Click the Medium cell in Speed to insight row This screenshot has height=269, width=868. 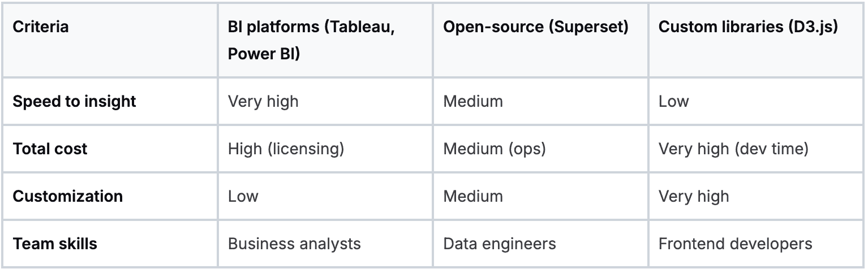click(x=473, y=102)
